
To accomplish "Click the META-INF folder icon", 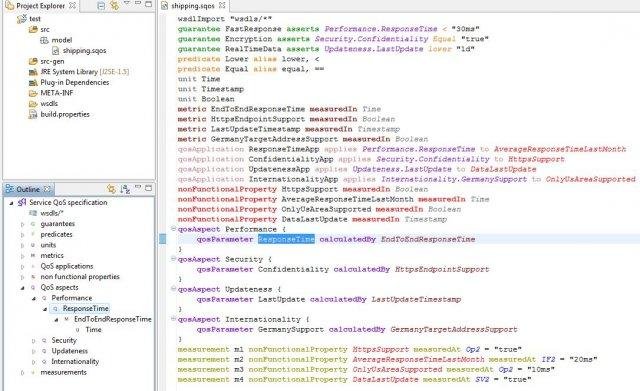I will click(33, 93).
